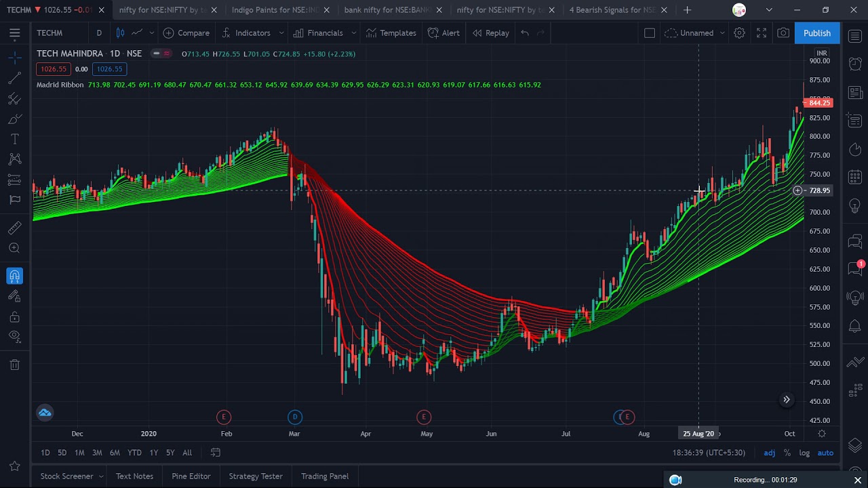Image resolution: width=868 pixels, height=488 pixels.
Task: Select the 6M time range
Action: coord(115,453)
